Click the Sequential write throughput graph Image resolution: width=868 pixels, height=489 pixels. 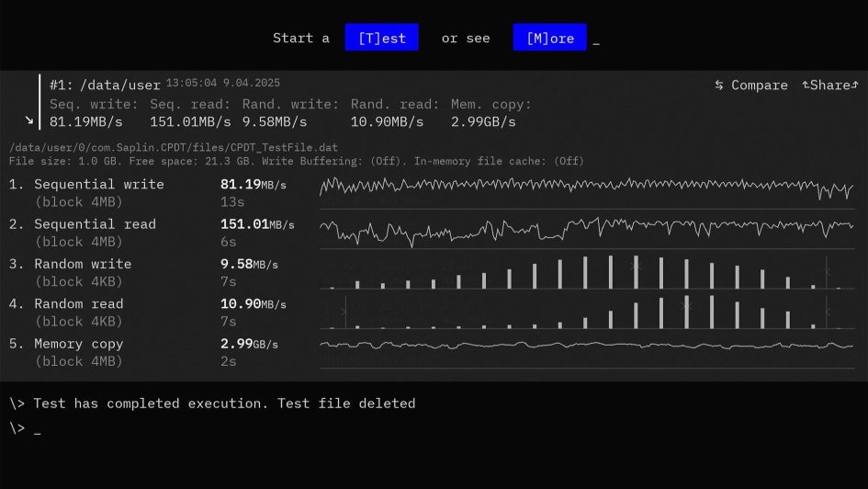click(586, 188)
